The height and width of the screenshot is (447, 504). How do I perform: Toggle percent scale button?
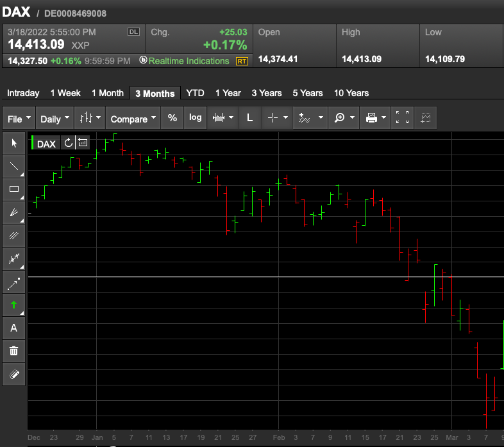[x=172, y=118]
